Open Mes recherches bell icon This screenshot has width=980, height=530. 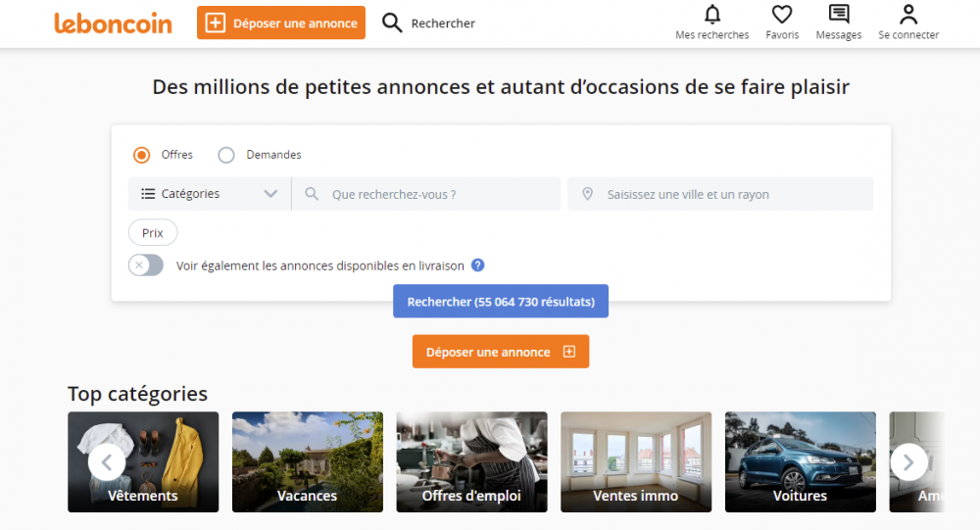click(x=712, y=15)
